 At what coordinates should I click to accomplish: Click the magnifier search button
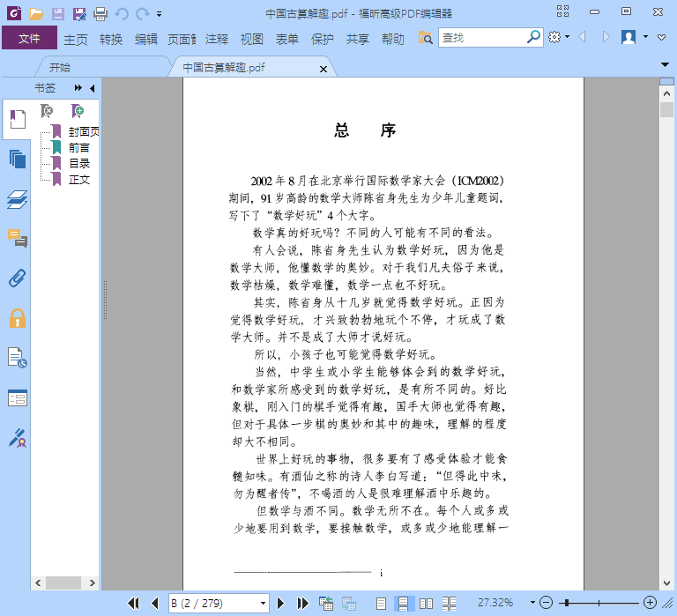tap(533, 37)
